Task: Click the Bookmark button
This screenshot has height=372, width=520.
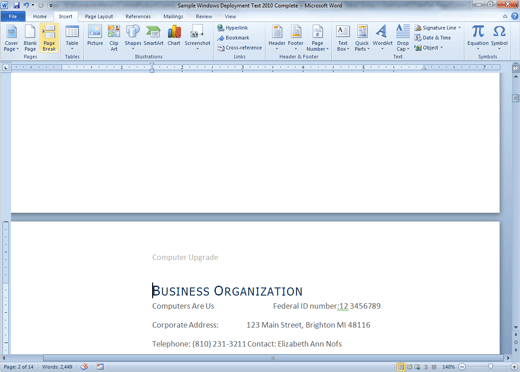Action: coord(233,38)
